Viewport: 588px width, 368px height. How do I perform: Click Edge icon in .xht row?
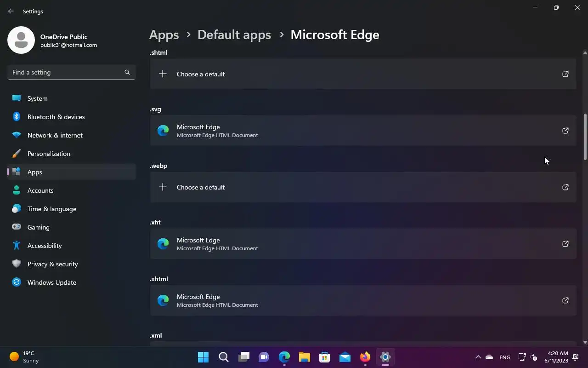163,244
